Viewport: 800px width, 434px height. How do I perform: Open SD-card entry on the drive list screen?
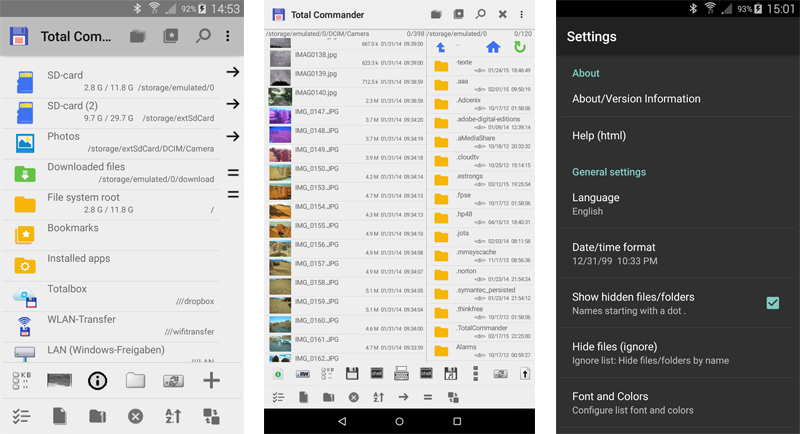111,82
